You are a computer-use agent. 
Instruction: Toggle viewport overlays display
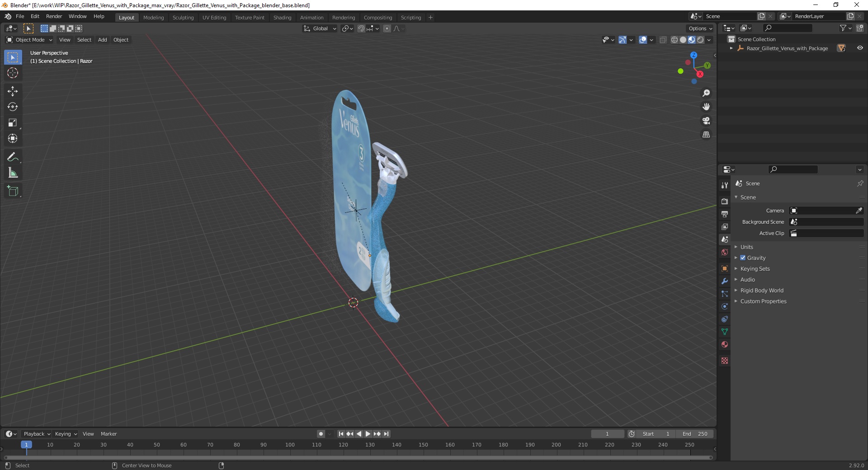[643, 40]
